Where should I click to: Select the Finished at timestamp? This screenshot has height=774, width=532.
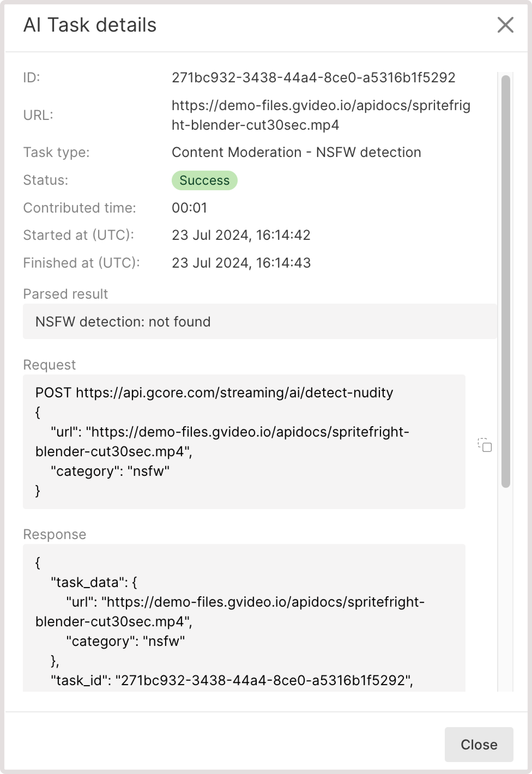pos(241,263)
